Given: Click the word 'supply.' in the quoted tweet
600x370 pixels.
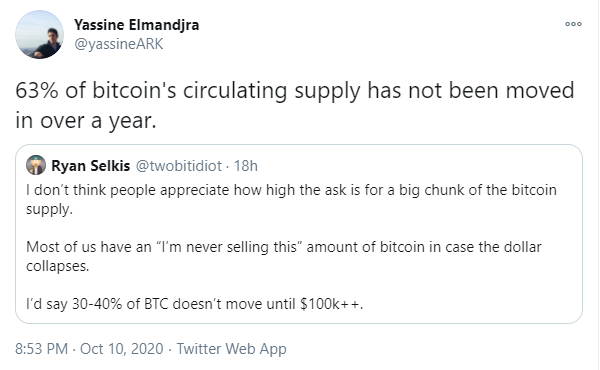Looking at the screenshot, I should pos(49,210).
